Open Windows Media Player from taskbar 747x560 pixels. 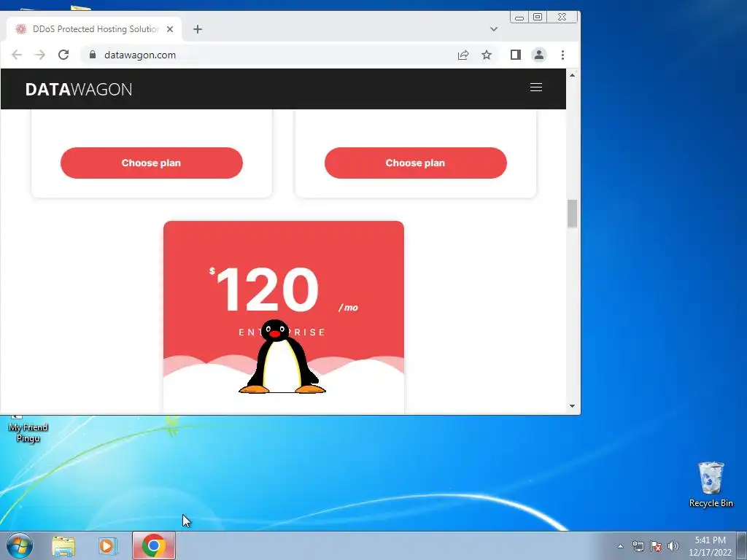(108, 545)
